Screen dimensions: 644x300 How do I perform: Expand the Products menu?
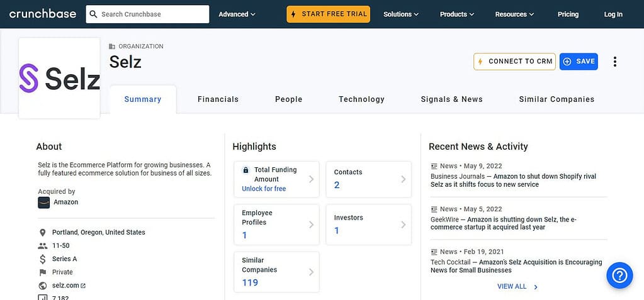457,14
